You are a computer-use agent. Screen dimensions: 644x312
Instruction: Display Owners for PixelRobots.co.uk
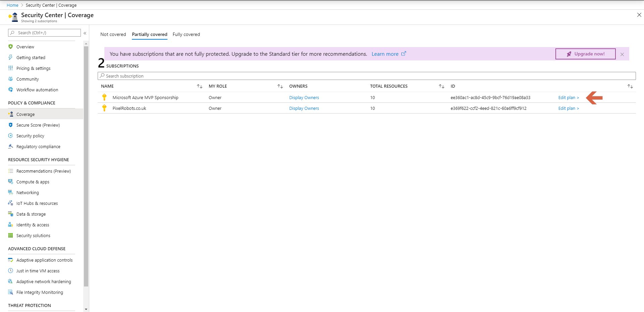[304, 108]
